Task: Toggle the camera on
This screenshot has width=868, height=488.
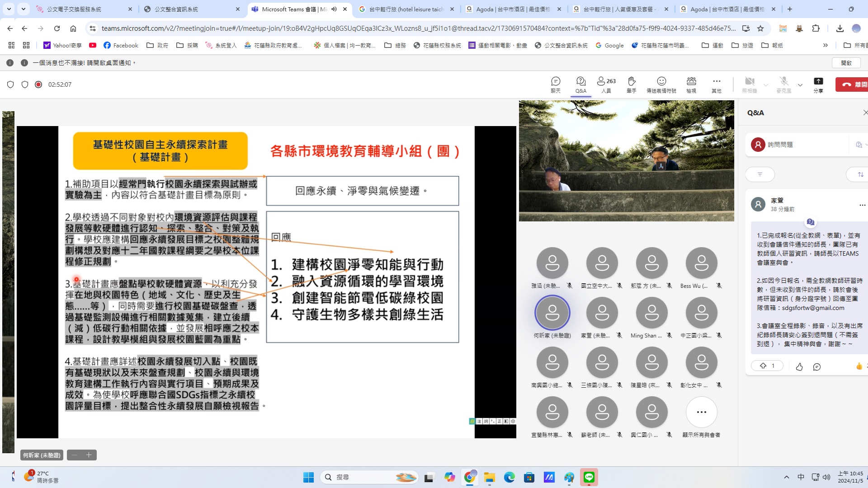Action: [x=749, y=84]
